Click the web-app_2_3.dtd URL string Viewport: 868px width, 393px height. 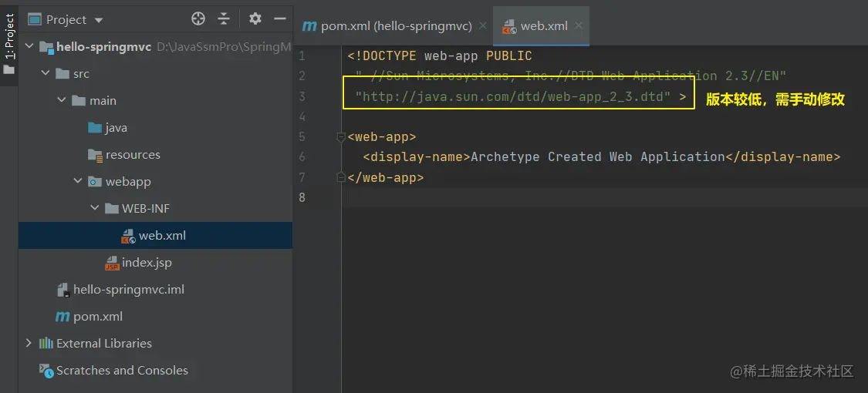(x=513, y=96)
